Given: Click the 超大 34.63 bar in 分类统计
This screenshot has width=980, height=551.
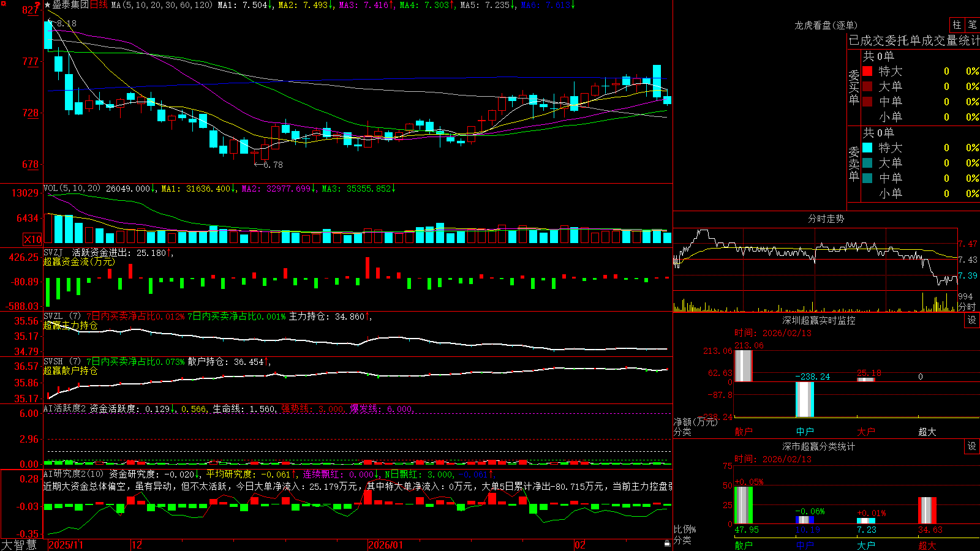Looking at the screenshot, I should coord(927,511).
